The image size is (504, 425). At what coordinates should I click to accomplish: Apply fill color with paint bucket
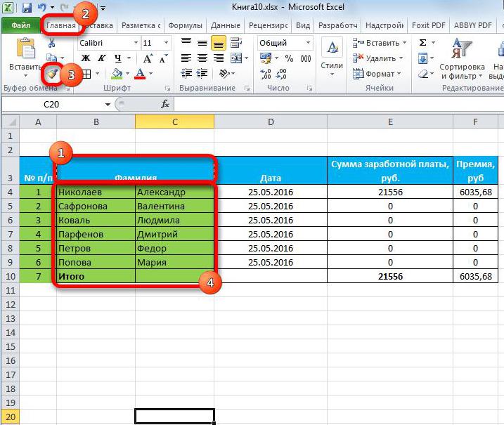coord(117,74)
